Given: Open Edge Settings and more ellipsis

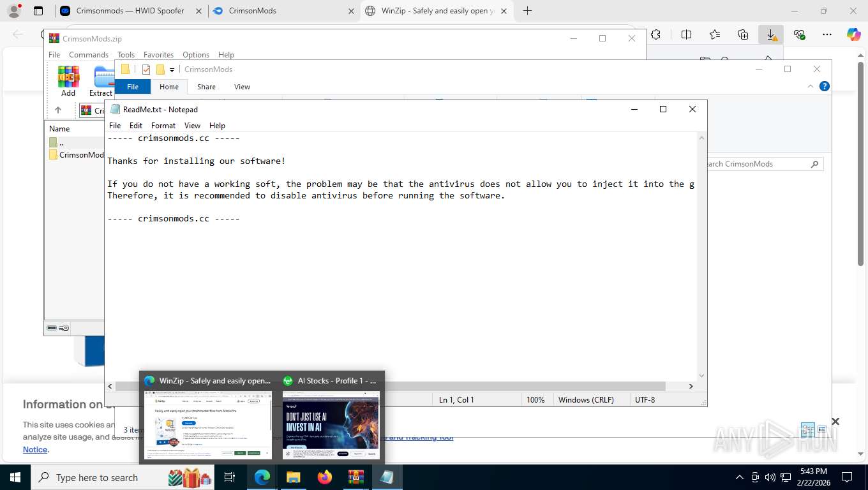Looking at the screenshot, I should click(x=827, y=34).
